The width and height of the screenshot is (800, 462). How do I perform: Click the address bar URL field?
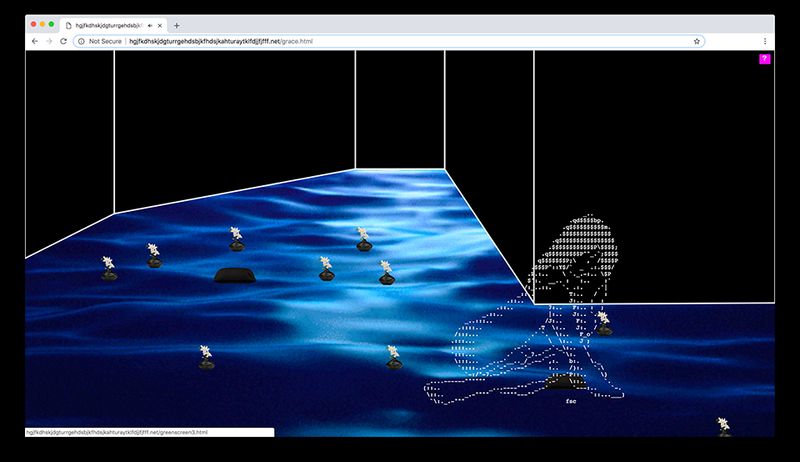click(x=400, y=41)
